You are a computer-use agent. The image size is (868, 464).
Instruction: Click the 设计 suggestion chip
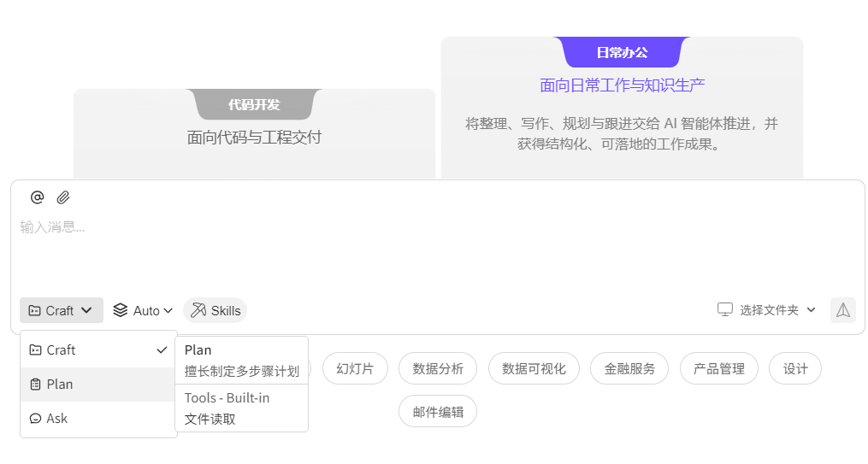[x=795, y=368]
